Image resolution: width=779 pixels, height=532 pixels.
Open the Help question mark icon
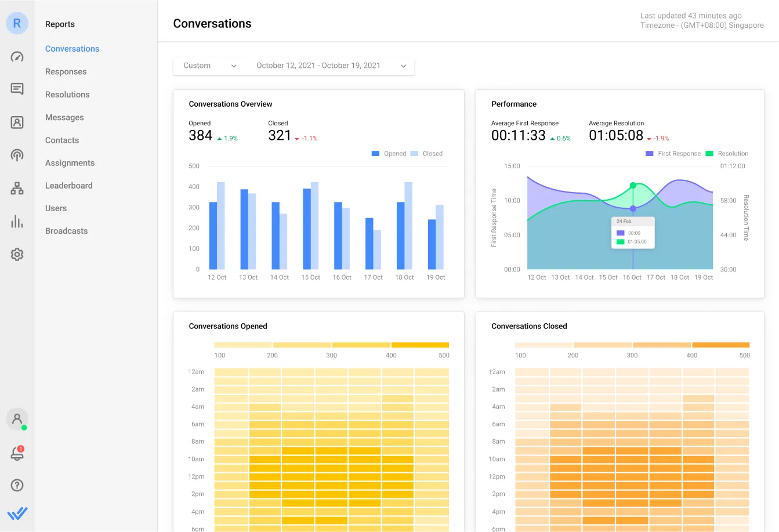(x=17, y=485)
